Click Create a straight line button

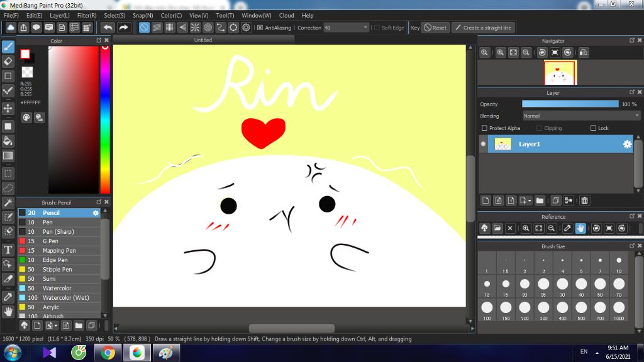point(483,28)
